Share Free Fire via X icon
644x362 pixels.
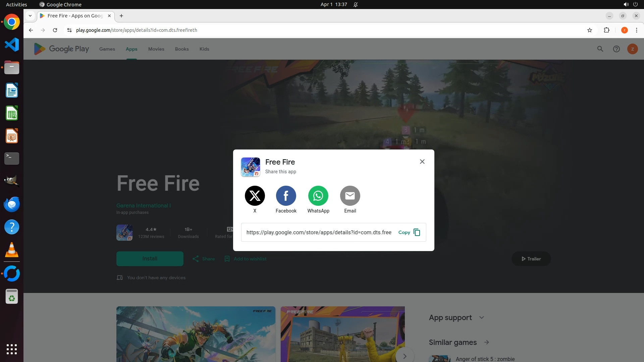[x=255, y=196]
